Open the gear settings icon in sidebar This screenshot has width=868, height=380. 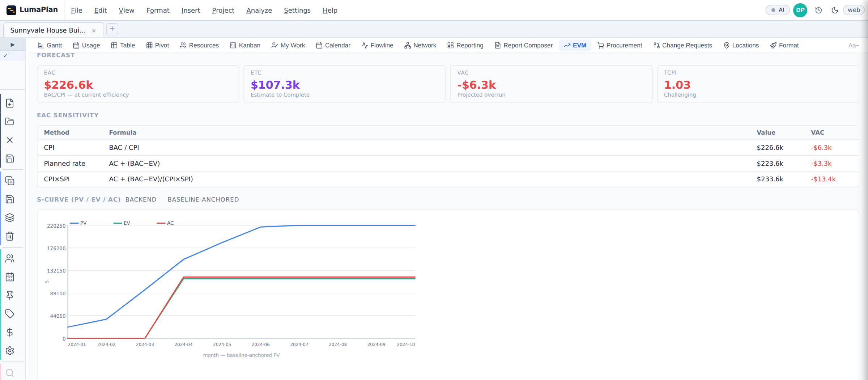(10, 351)
